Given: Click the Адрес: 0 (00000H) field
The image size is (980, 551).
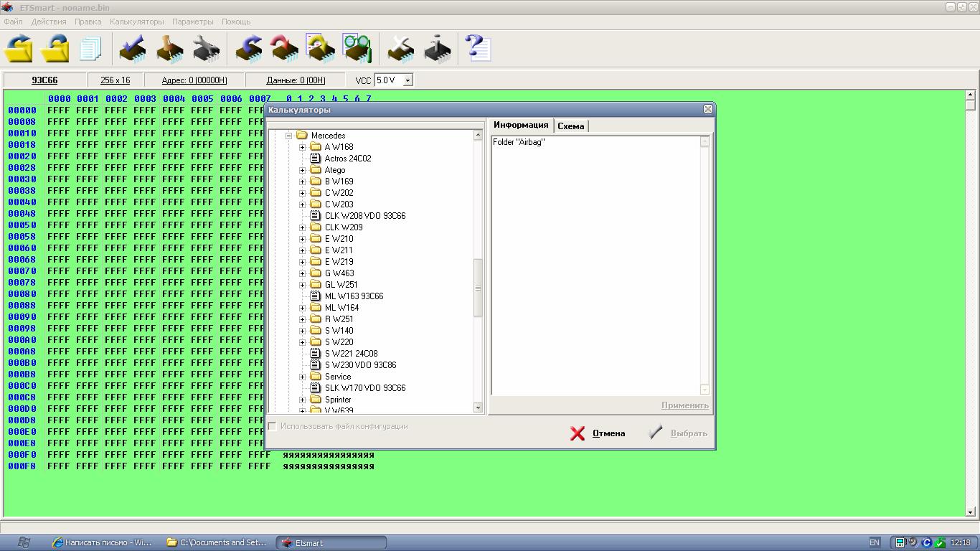Looking at the screenshot, I should 194,80.
